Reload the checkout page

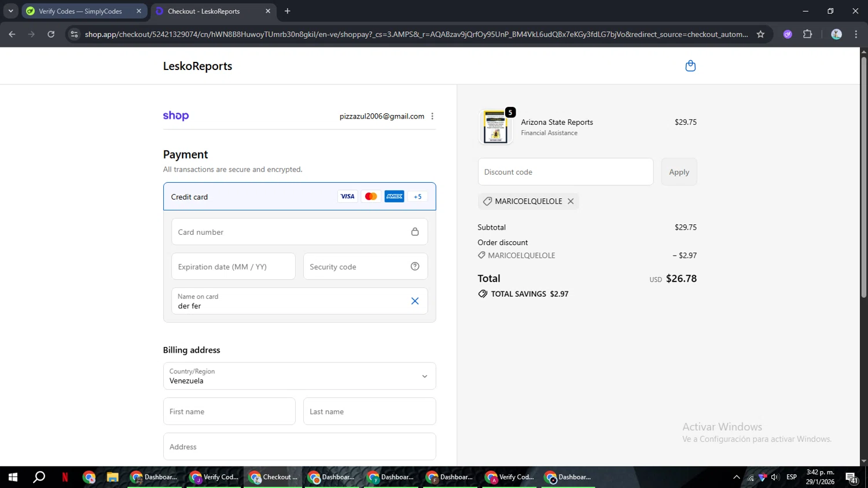51,34
